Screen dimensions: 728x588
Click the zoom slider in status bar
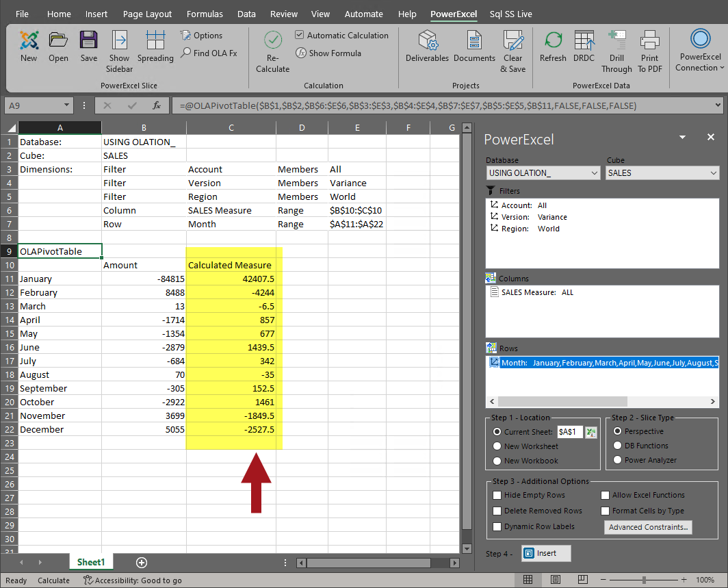click(645, 580)
